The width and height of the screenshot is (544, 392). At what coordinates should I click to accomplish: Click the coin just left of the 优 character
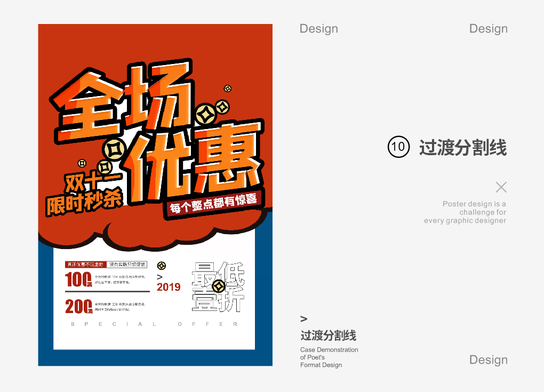pos(114,150)
